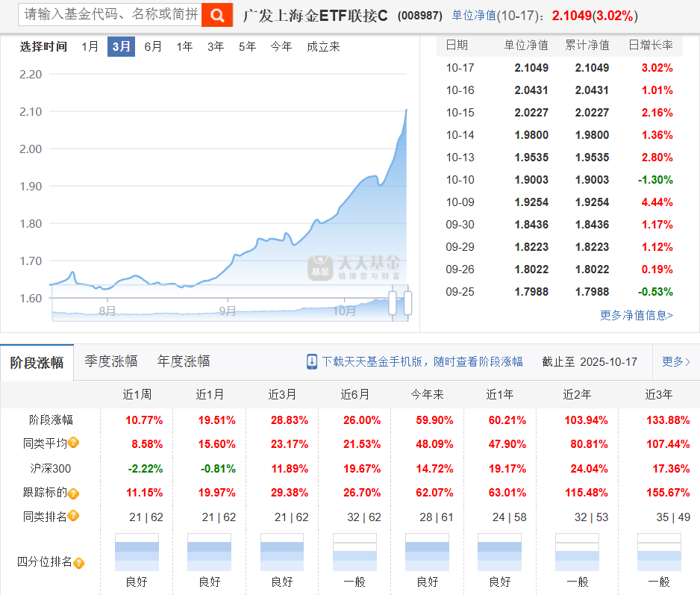
Task: Click 近1周 阶段涨幅 value 10.77%
Action: [144, 420]
